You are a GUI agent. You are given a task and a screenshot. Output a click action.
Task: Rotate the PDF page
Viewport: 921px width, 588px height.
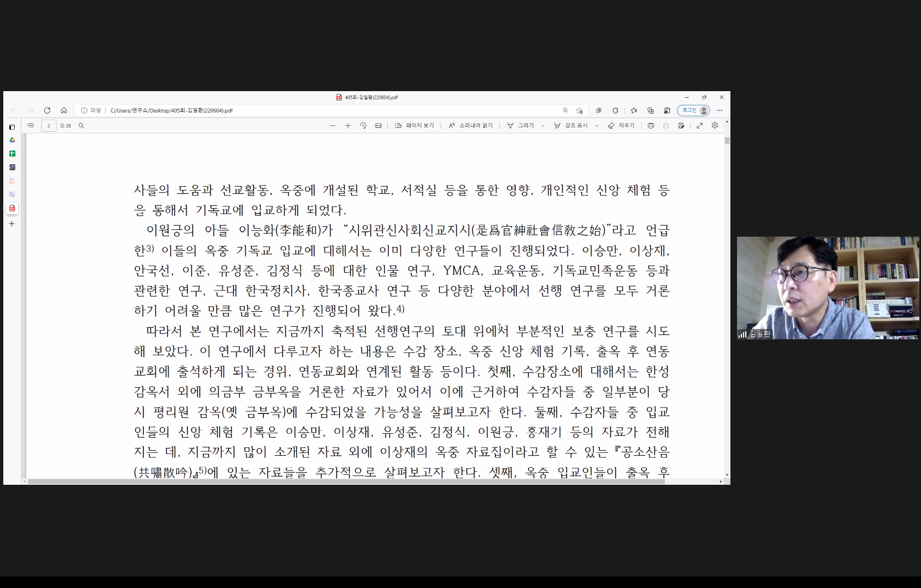point(363,126)
